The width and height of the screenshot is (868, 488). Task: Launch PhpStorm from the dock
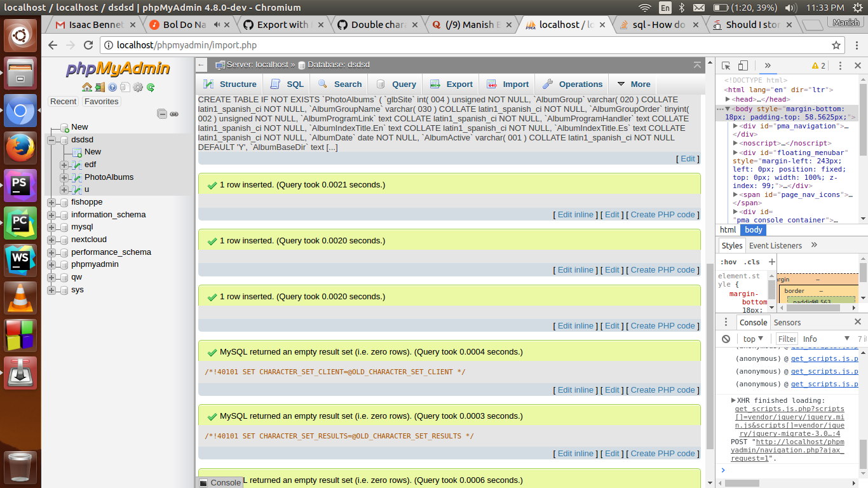click(20, 186)
